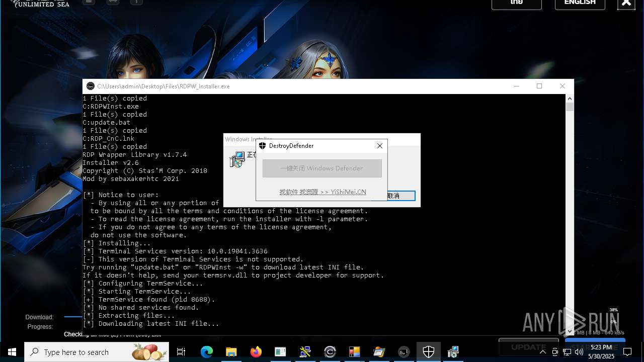Minimize the RDPW_Installer console window
The width and height of the screenshot is (644, 362).
[516, 86]
